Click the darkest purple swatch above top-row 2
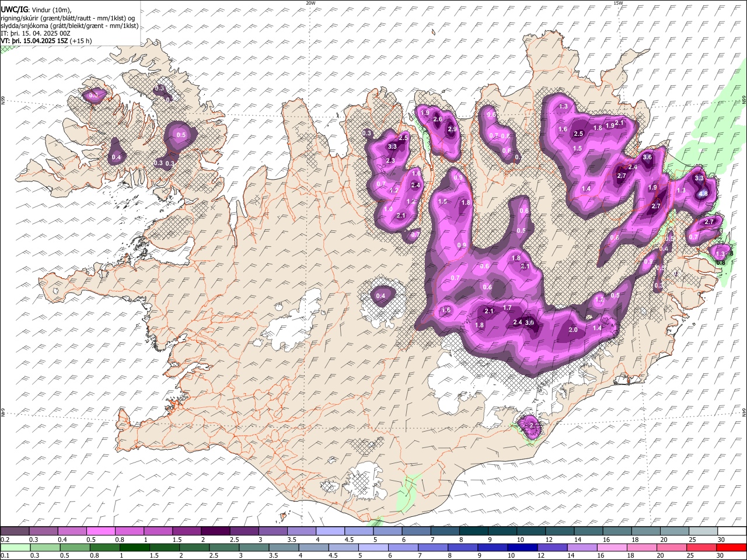 point(215,531)
